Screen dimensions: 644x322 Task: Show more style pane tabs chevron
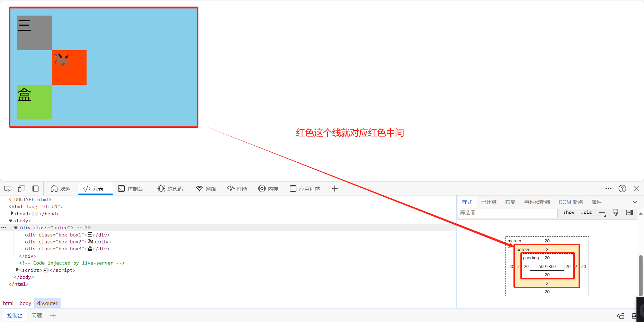pos(635,202)
